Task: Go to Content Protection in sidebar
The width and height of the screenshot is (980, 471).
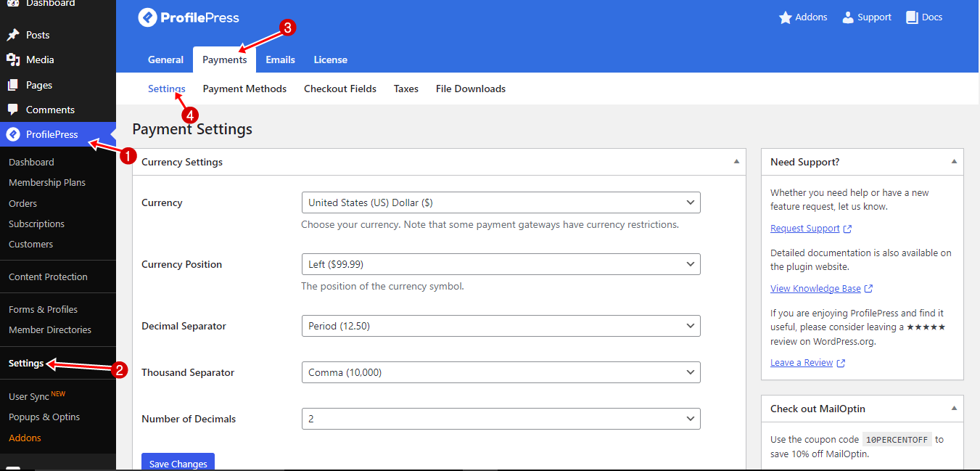Action: coord(49,277)
